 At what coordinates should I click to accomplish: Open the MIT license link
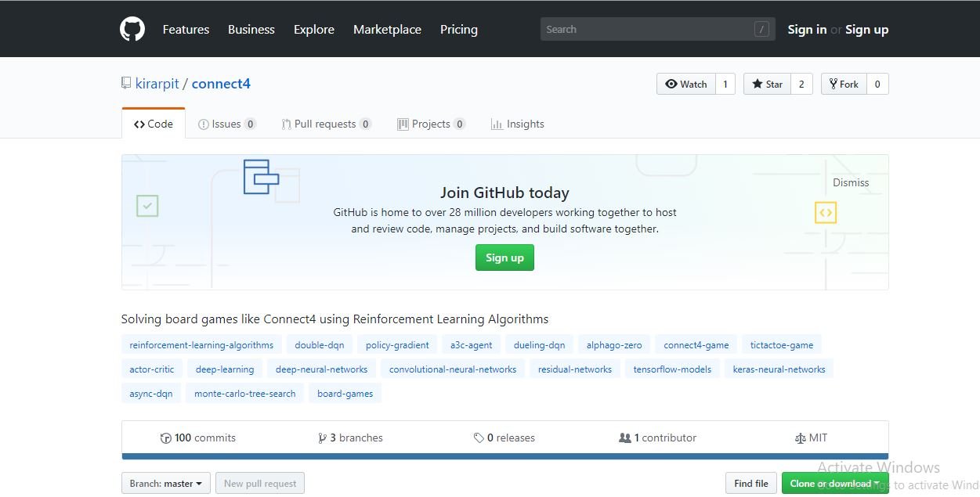point(811,438)
